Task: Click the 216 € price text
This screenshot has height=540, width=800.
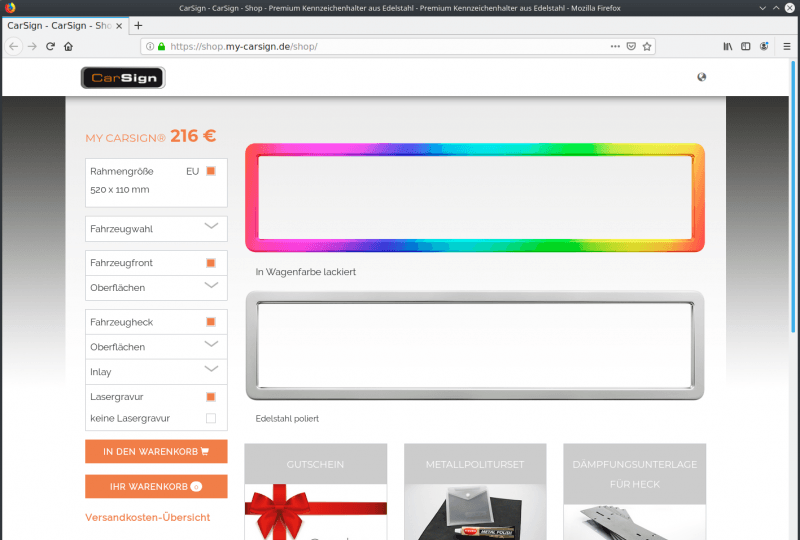Action: coord(193,136)
